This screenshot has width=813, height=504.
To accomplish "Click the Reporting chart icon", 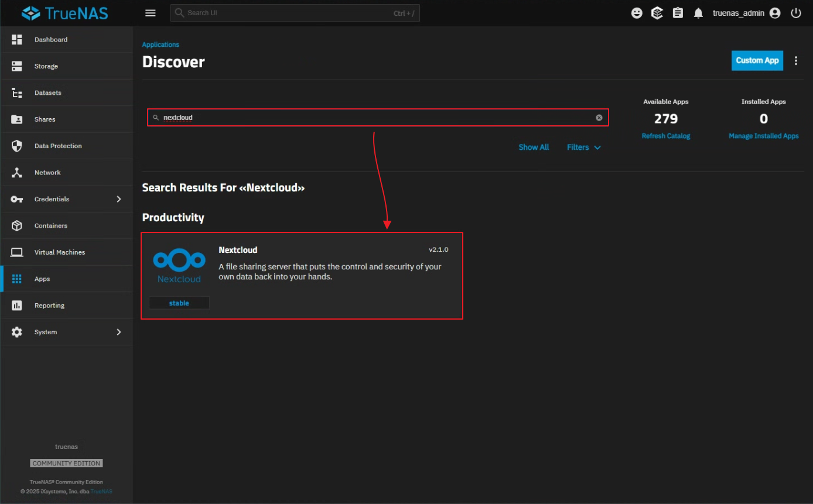I will pos(17,306).
